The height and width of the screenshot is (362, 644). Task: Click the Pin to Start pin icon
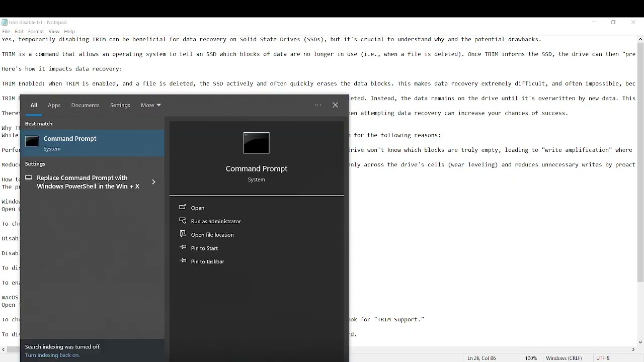(183, 248)
